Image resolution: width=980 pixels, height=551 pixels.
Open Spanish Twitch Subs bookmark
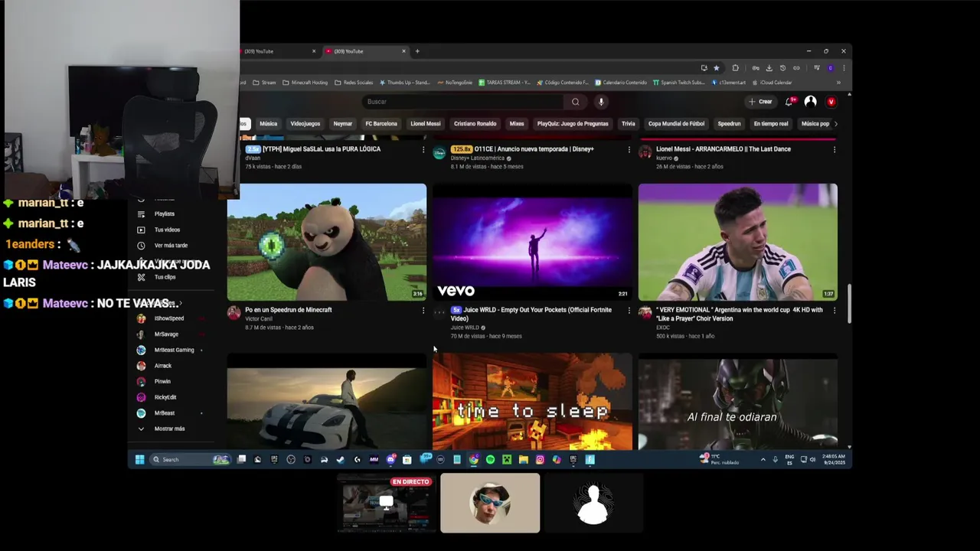pos(678,83)
